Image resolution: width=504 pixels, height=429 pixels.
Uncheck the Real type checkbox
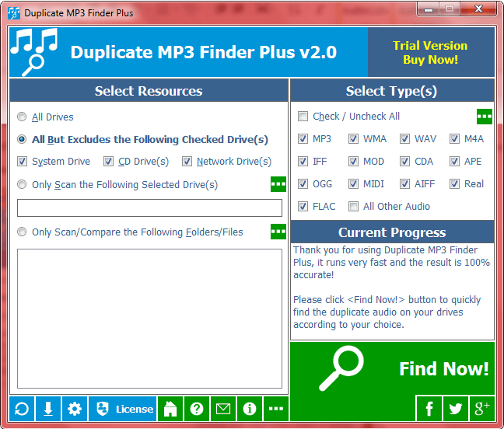[454, 183]
